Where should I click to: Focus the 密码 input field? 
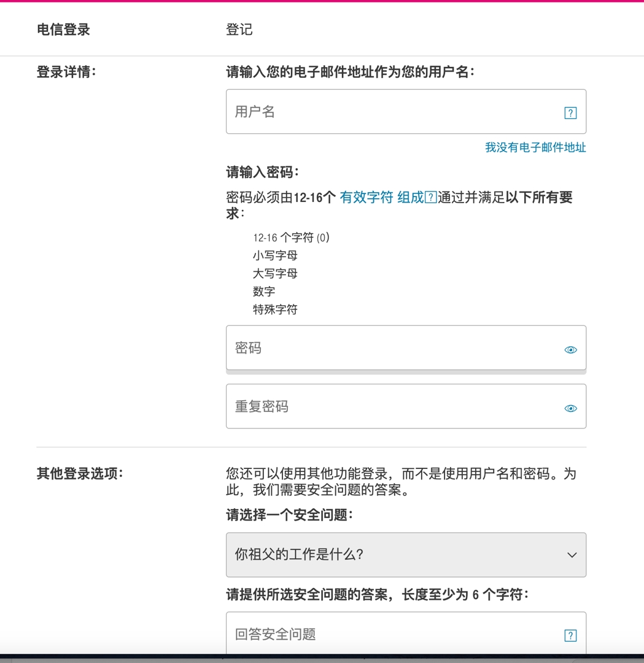[x=406, y=347]
